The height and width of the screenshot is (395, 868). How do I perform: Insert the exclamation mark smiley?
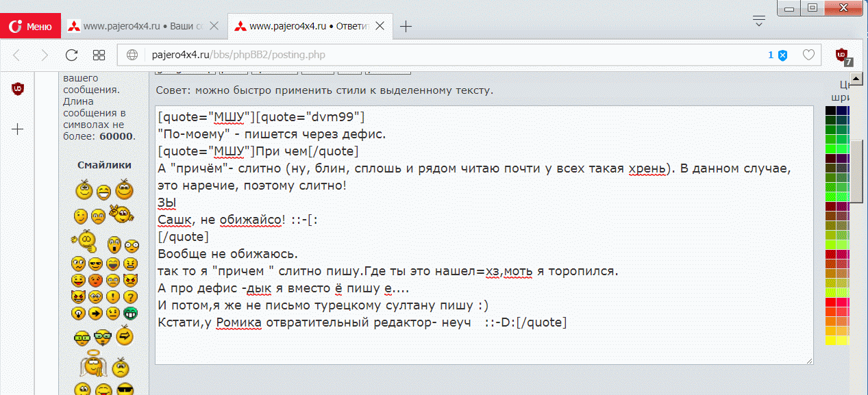(x=112, y=296)
